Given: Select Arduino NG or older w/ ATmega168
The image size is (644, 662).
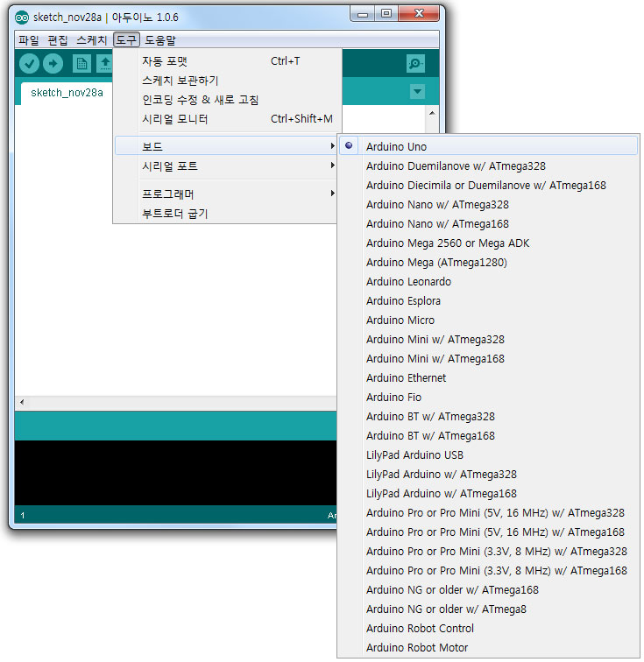Looking at the screenshot, I should (488, 590).
